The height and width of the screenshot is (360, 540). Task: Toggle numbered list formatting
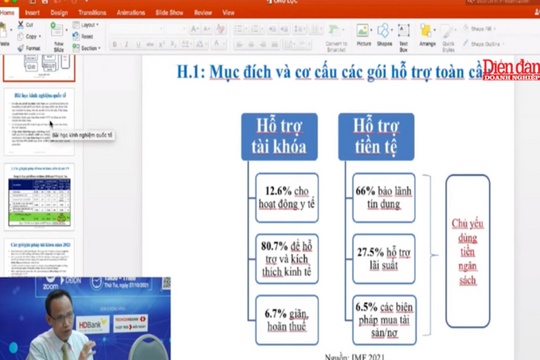(255, 29)
